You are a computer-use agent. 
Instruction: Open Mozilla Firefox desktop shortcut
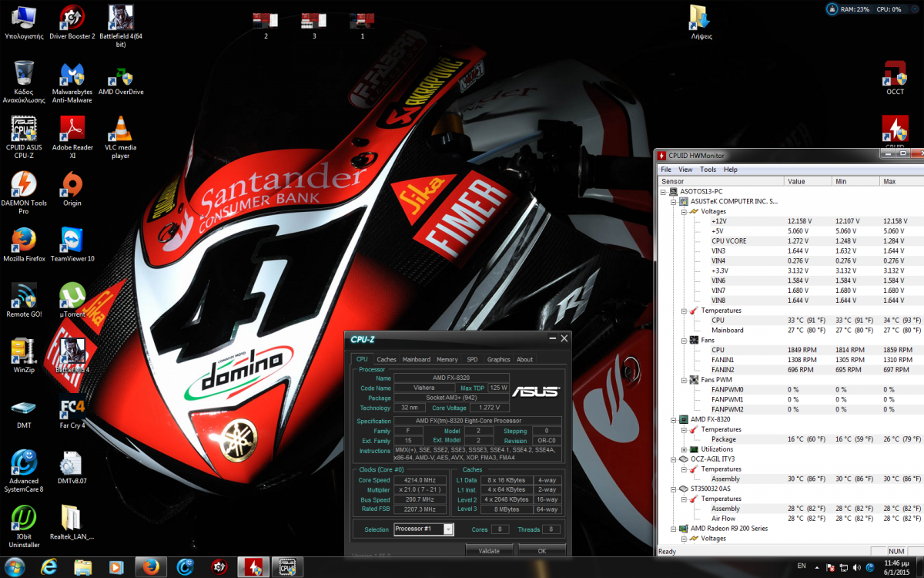[24, 244]
